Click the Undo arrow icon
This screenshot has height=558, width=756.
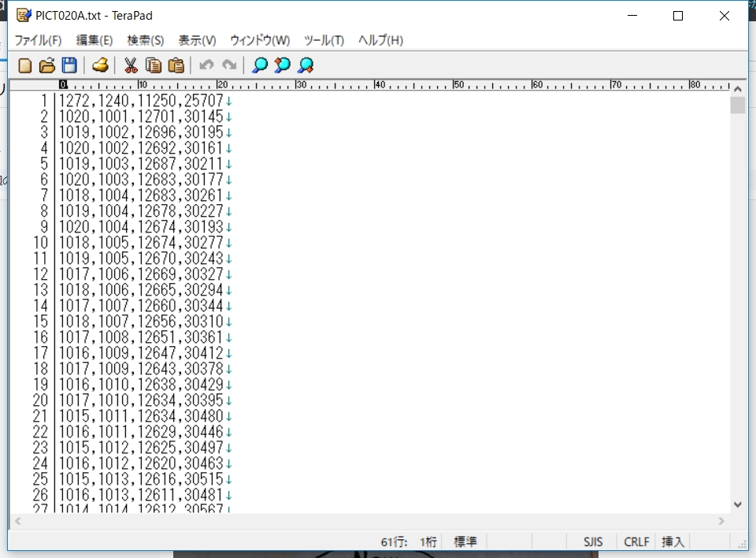(x=206, y=65)
